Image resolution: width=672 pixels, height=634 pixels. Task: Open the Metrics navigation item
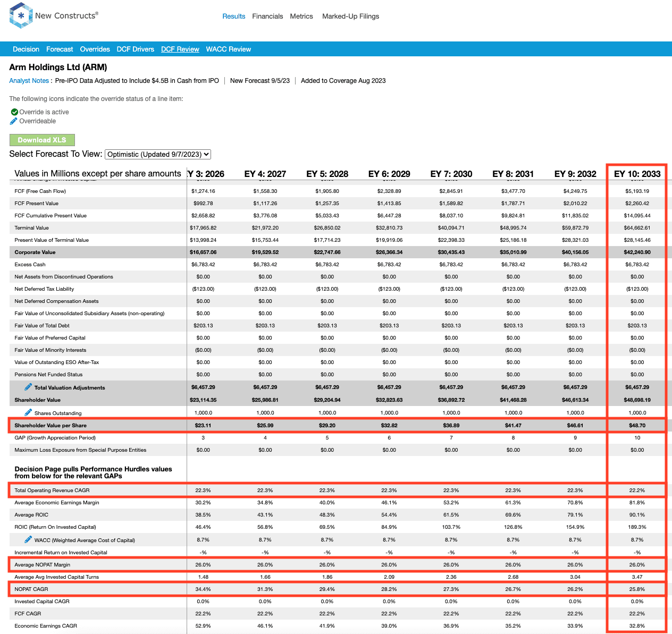301,16
